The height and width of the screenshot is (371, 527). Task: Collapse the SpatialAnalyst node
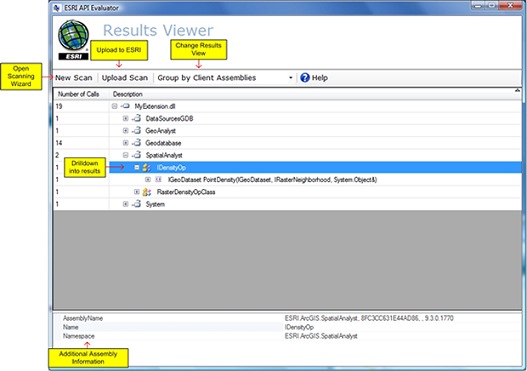[x=125, y=155]
